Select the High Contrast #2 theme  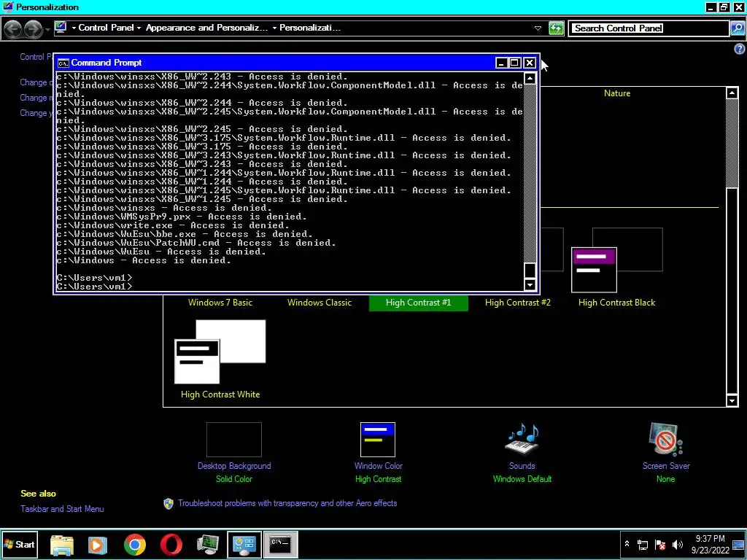coord(518,303)
